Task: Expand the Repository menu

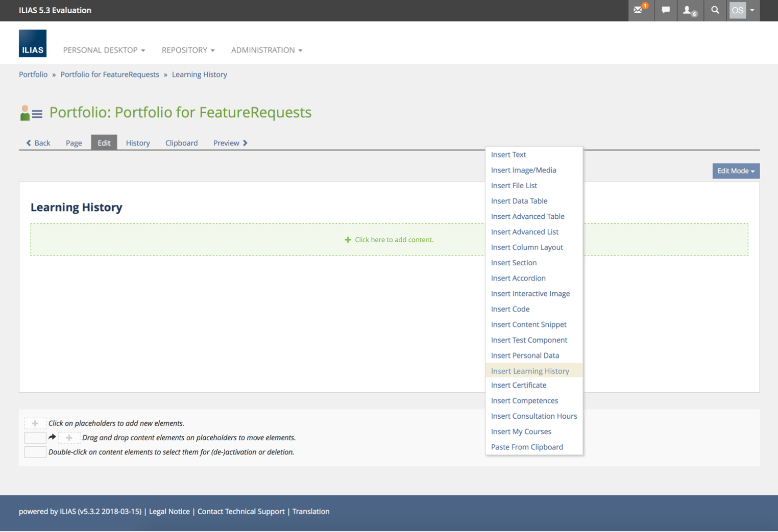Action: [x=188, y=50]
